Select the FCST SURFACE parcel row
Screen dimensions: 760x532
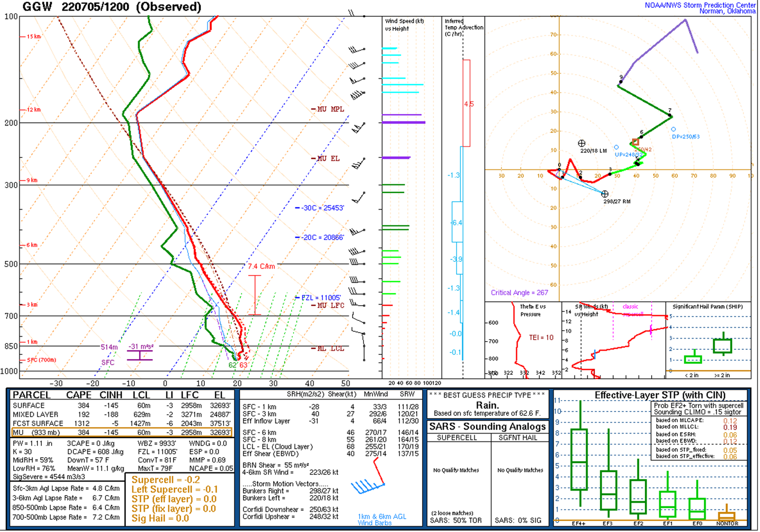(122, 423)
